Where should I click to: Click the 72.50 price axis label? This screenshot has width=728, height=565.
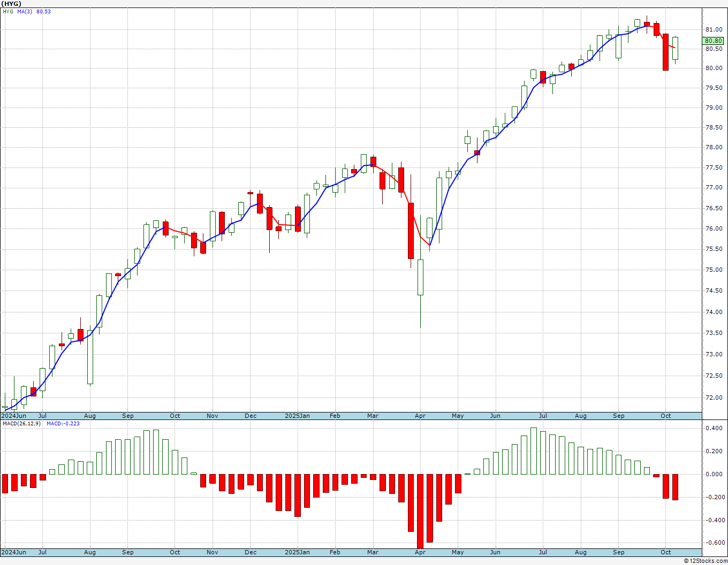tap(713, 376)
